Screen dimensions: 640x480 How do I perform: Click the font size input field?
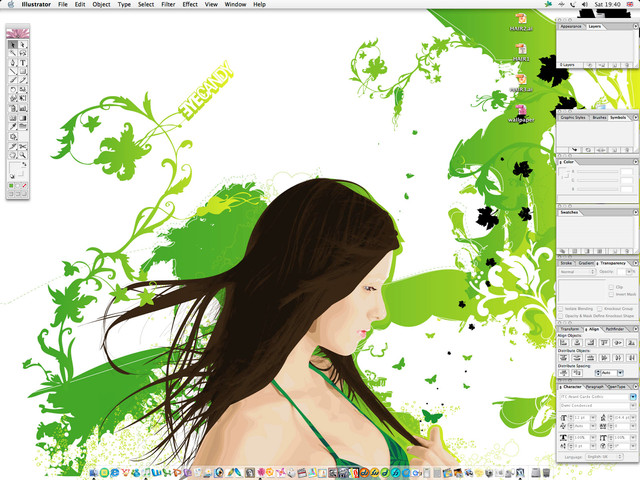tap(582, 418)
